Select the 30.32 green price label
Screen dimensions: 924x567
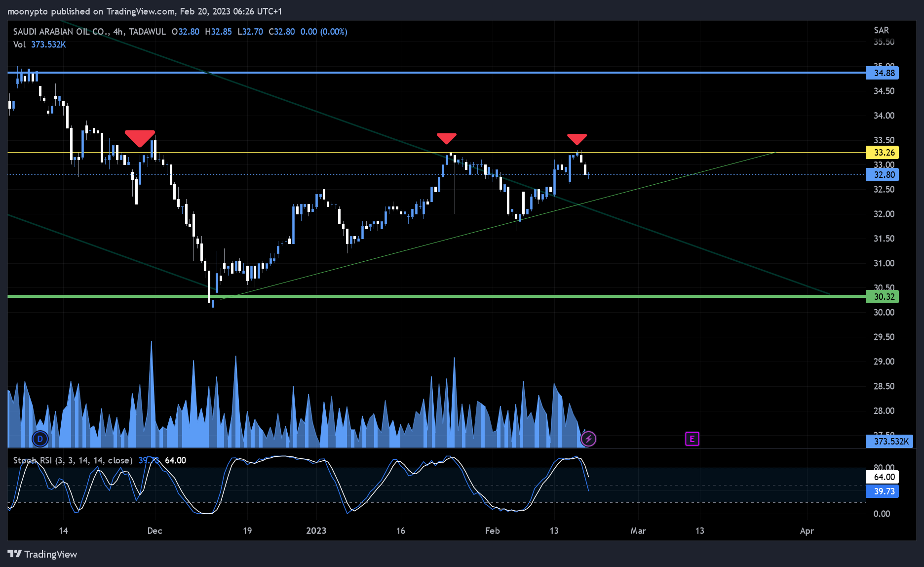[x=883, y=297]
